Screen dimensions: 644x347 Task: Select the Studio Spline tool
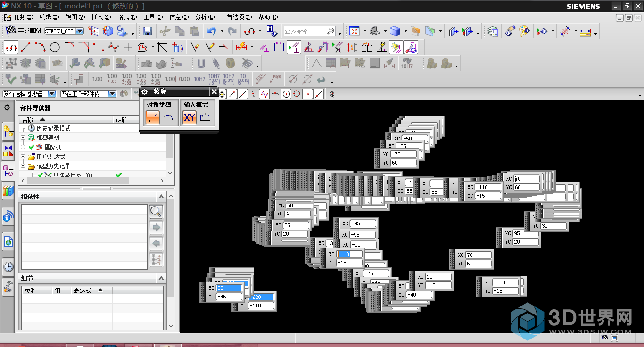pyautogui.click(x=113, y=47)
